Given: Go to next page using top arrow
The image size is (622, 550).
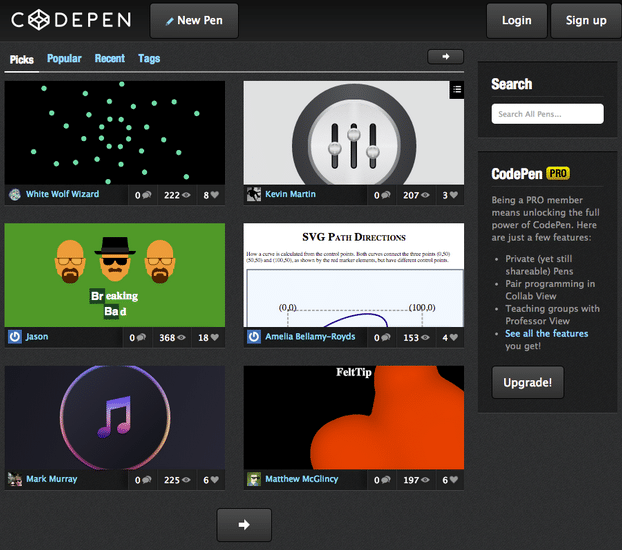Looking at the screenshot, I should point(445,57).
